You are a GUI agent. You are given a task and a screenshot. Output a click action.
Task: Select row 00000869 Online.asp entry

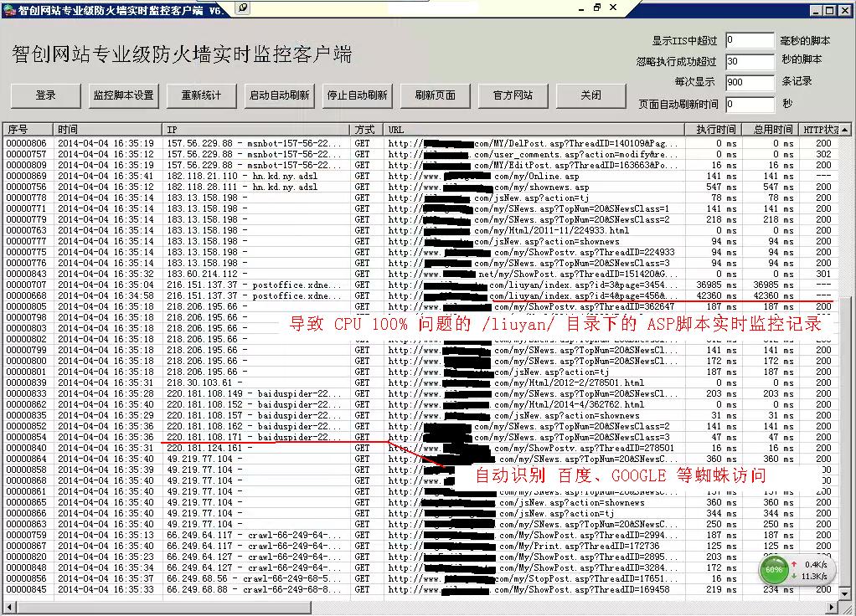(x=420, y=177)
